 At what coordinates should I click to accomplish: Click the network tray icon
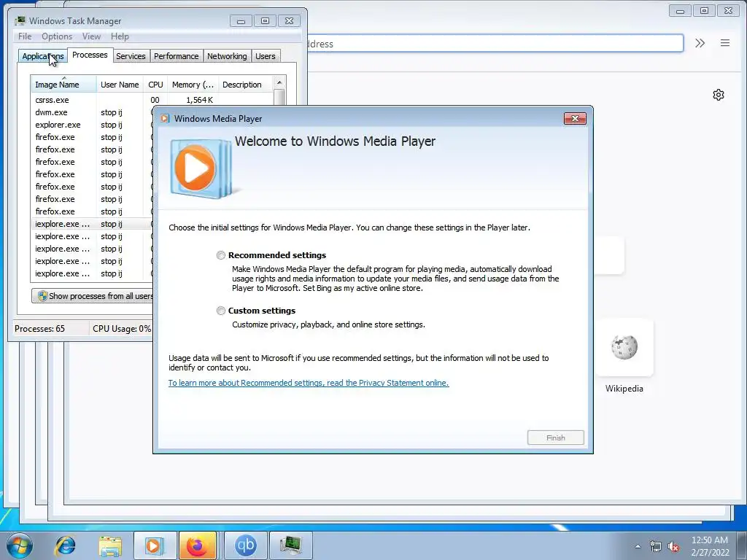click(656, 546)
